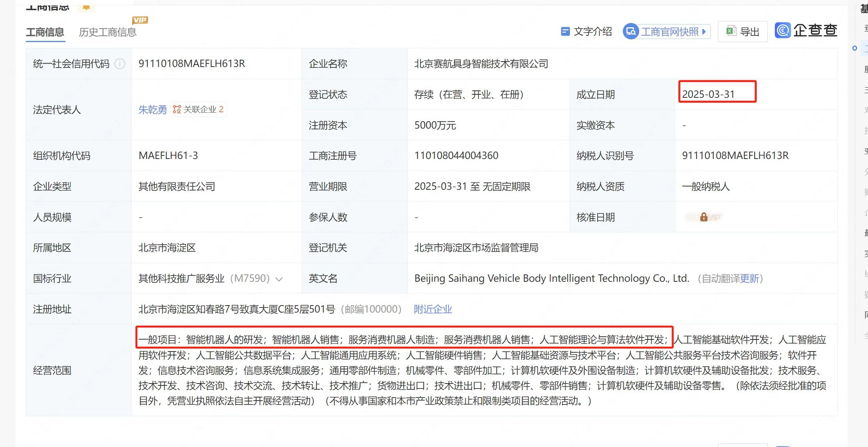
Task: Select taxpayer ID value next to 纳税人识别号
Action: coord(735,155)
